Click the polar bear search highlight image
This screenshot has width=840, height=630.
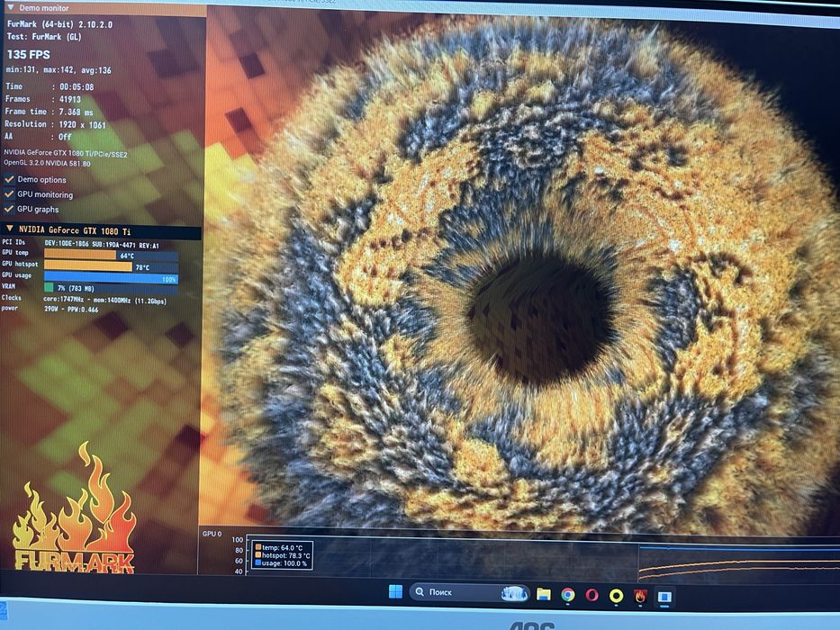(512, 593)
